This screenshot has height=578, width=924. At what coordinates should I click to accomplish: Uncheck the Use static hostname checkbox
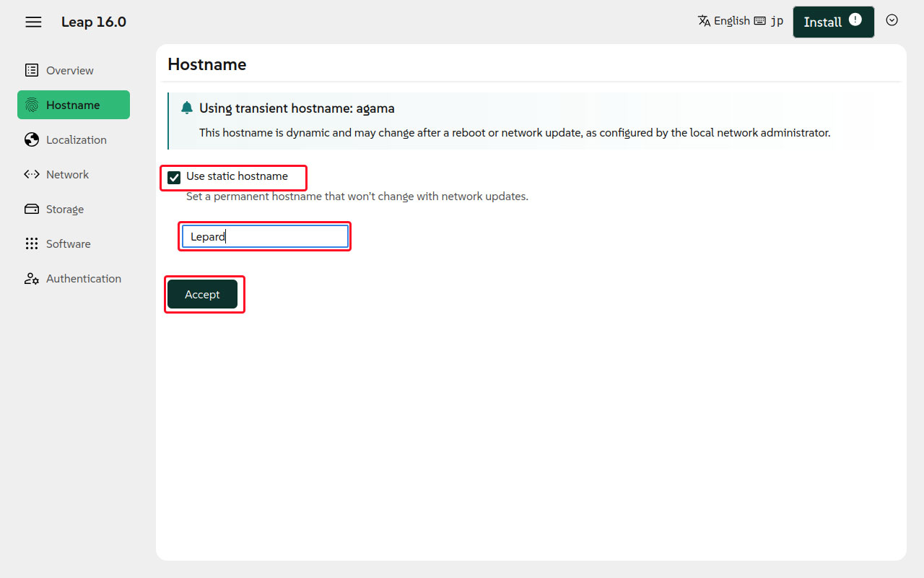[174, 178]
